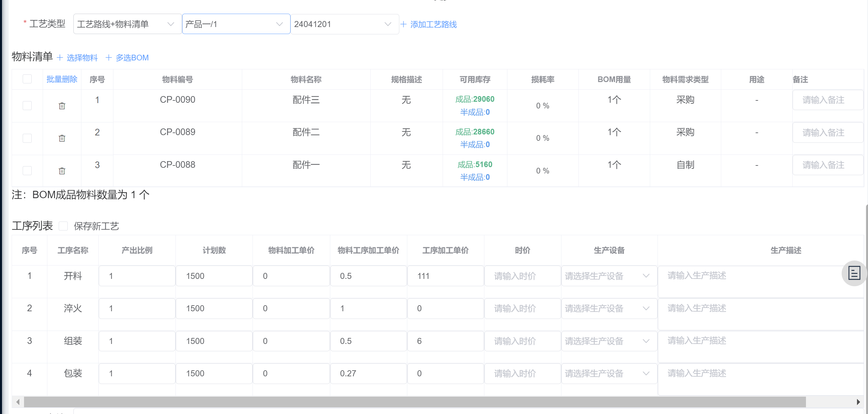The image size is (868, 414).
Task: Click material number CP-0090
Action: [177, 100]
